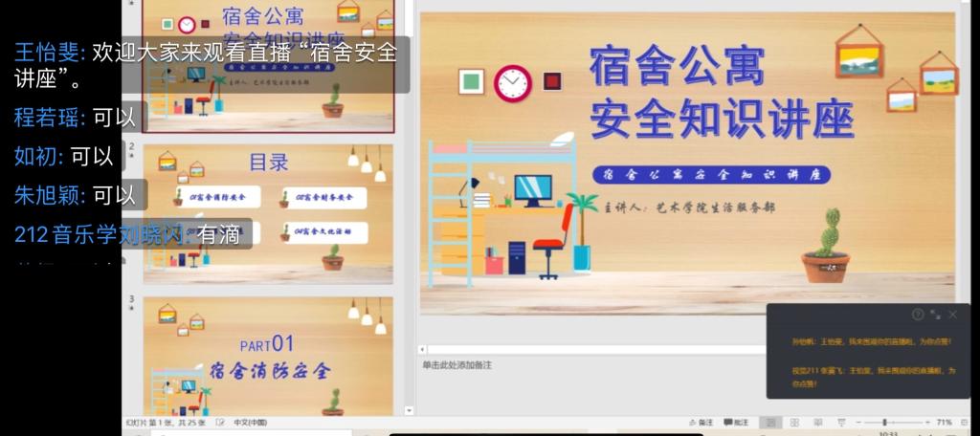Collapse the live message popup panel

tap(935, 315)
